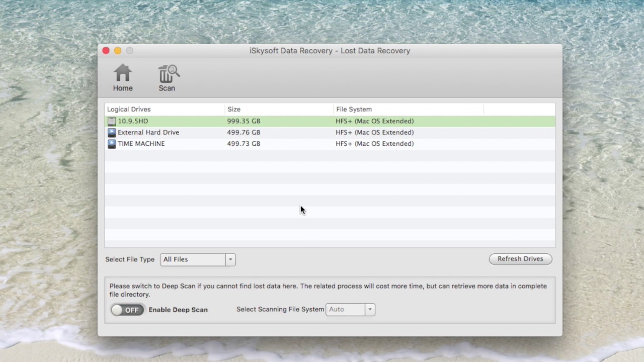Viewport: 644px width, 362px height.
Task: Start the Scan toolbar icon
Action: (x=168, y=78)
